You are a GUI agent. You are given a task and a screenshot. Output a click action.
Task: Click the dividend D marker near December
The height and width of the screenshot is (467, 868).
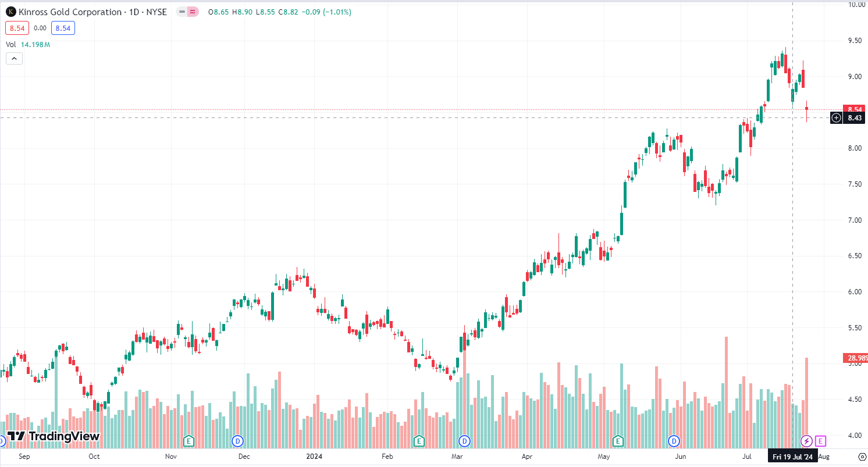[x=237, y=440]
